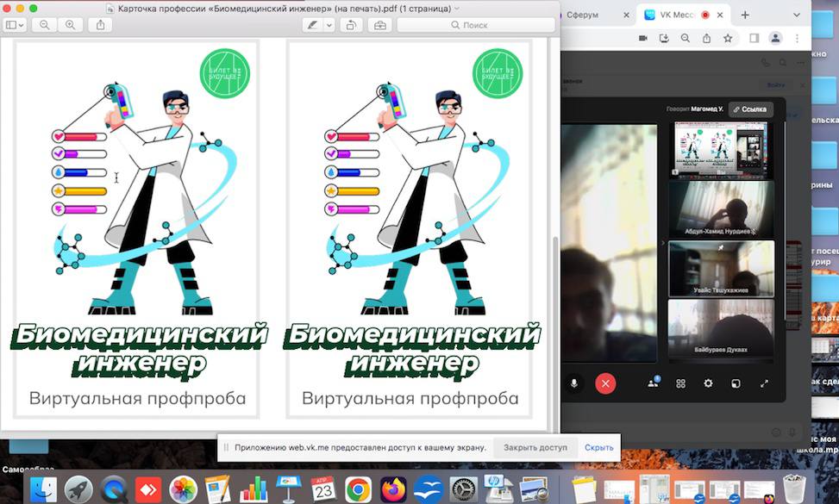Image resolution: width=839 pixels, height=504 pixels.
Task: Minimize call to picture-in-picture
Action: (736, 383)
